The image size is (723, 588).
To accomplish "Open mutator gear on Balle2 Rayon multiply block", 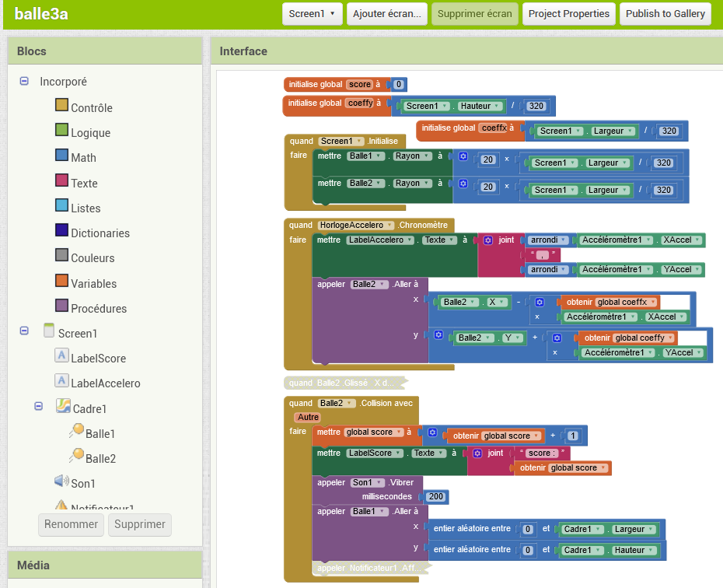I will tap(463, 184).
